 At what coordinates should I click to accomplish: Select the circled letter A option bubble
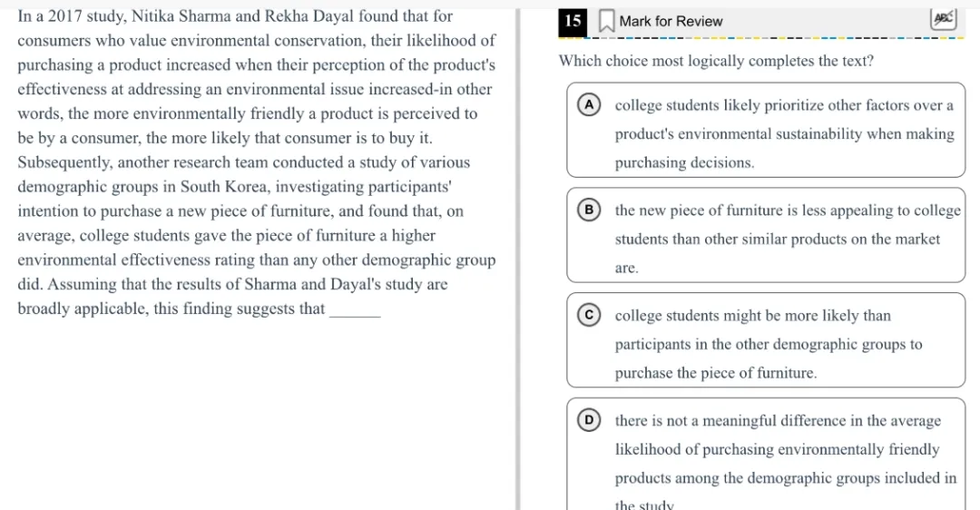(x=588, y=105)
